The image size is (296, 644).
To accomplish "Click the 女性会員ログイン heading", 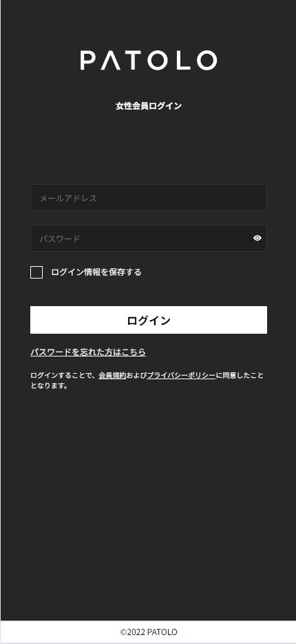I will (x=149, y=106).
